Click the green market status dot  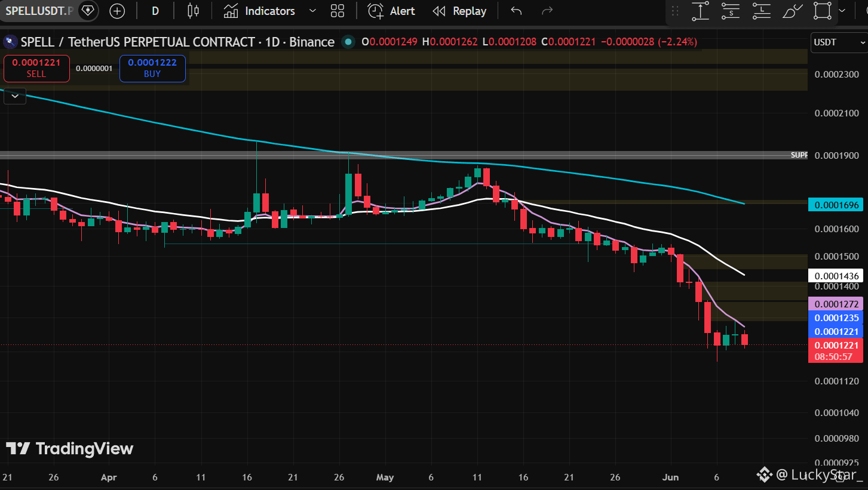[x=347, y=42]
